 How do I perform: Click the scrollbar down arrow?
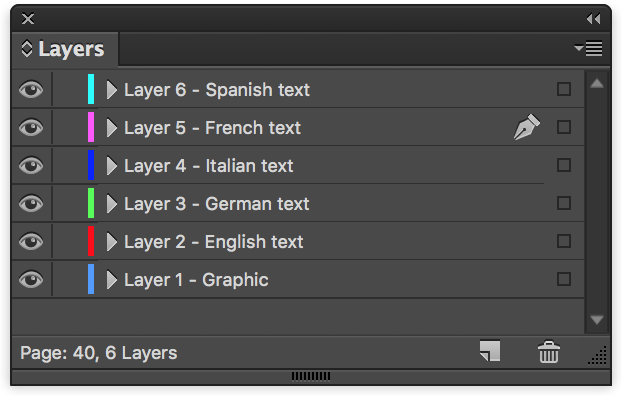point(597,320)
